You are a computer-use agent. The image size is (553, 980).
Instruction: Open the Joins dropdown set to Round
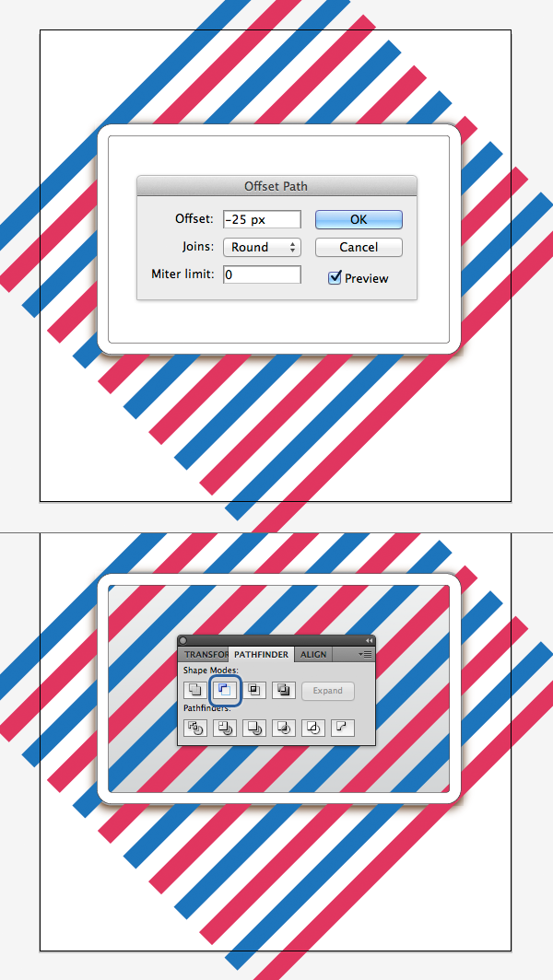262,247
